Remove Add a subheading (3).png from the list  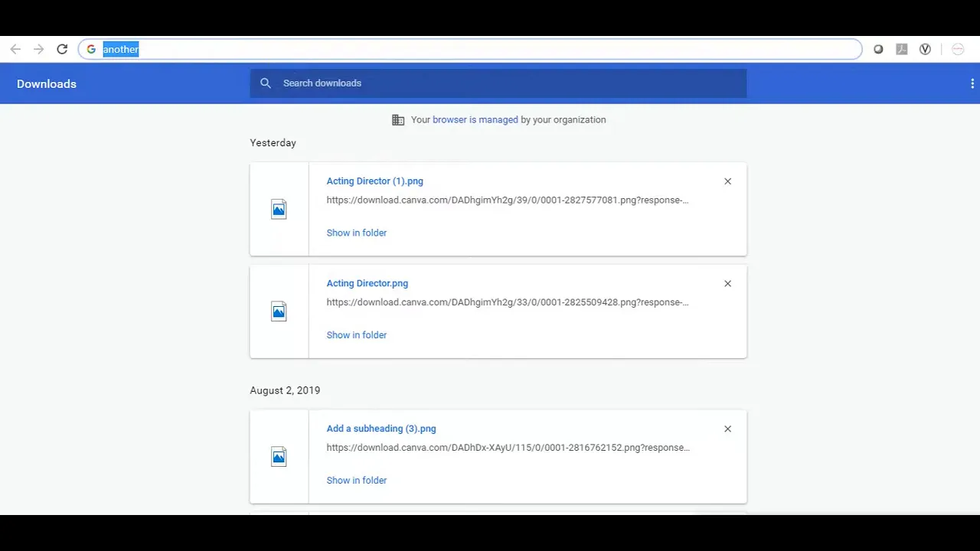coord(727,429)
